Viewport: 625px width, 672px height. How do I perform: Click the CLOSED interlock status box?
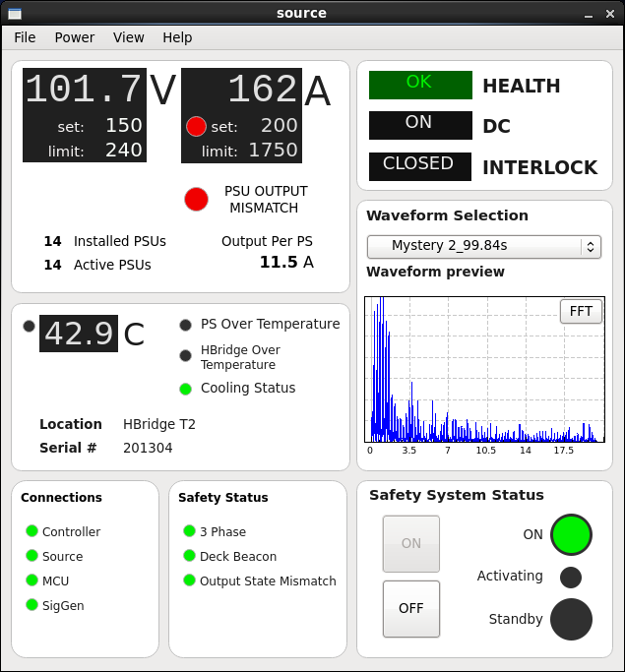tap(420, 166)
